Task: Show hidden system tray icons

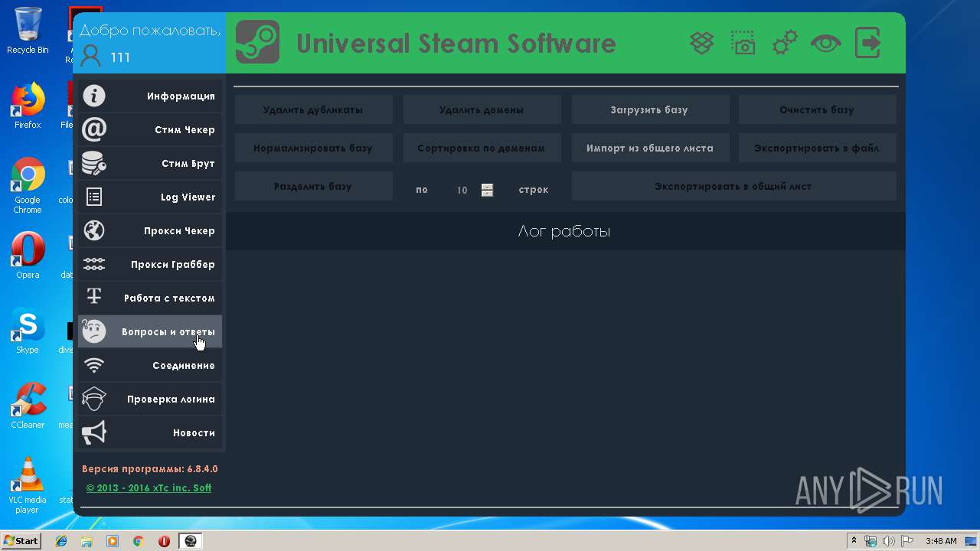Action: pyautogui.click(x=854, y=541)
